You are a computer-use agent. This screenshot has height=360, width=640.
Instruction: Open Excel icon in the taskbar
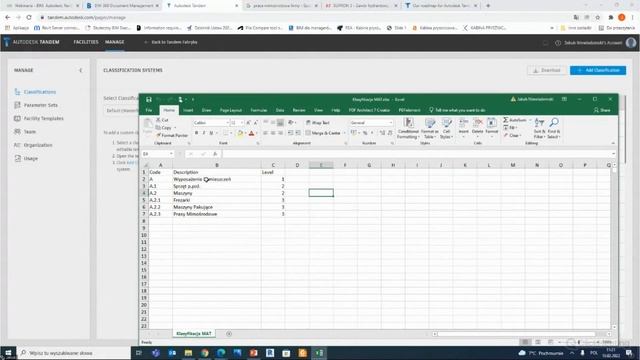[319, 353]
